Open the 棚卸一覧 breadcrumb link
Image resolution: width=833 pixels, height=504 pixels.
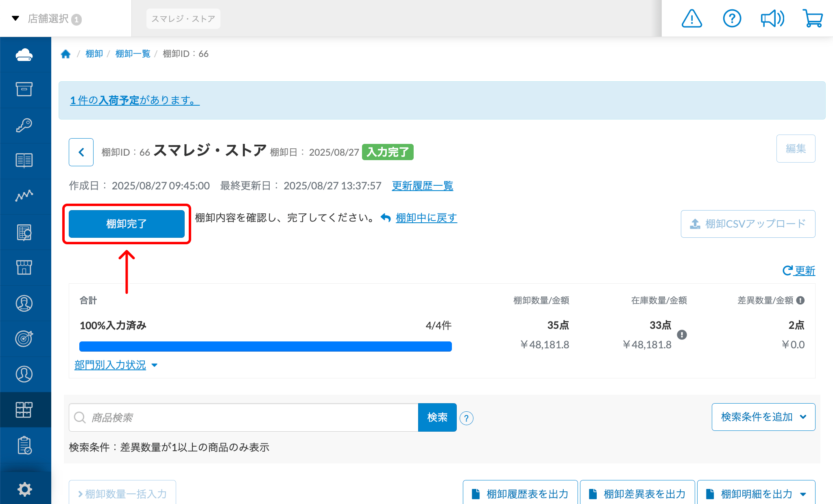click(133, 53)
